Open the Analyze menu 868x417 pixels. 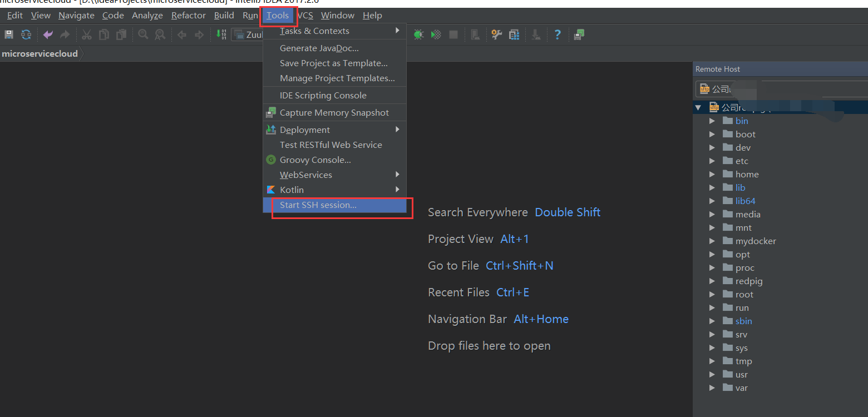click(x=147, y=15)
